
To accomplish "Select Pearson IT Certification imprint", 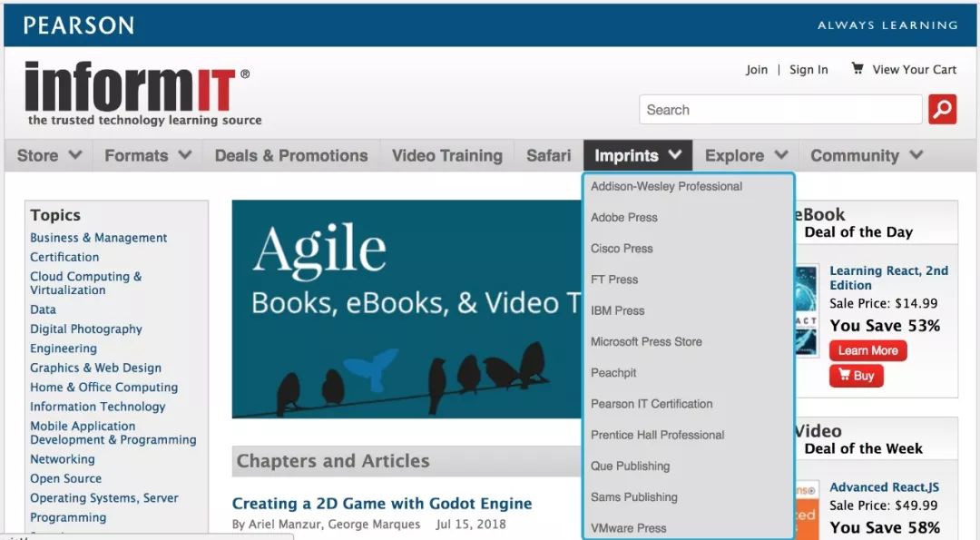I will click(x=652, y=404).
